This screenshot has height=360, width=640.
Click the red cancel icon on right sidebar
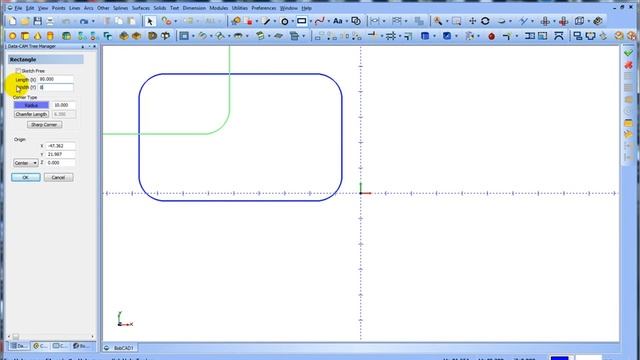629,65
